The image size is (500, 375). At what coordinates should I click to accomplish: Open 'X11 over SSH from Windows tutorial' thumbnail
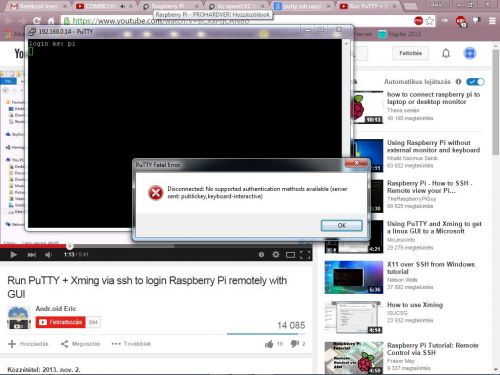click(x=354, y=277)
